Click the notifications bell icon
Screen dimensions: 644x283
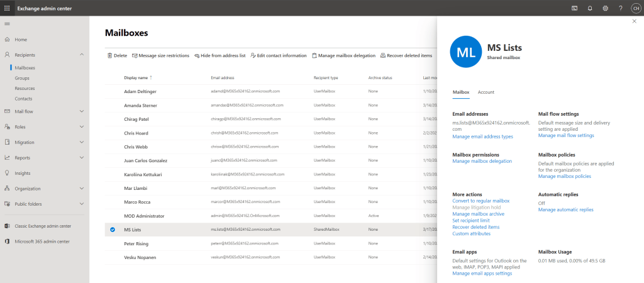point(590,8)
